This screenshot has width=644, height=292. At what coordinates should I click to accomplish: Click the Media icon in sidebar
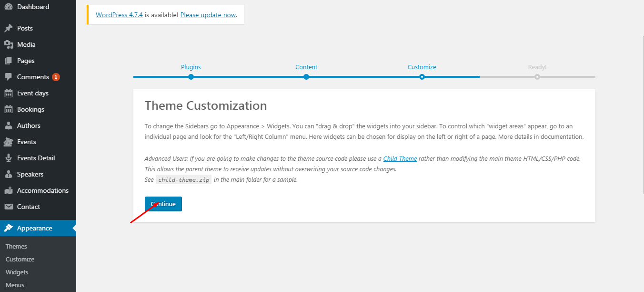(9, 44)
